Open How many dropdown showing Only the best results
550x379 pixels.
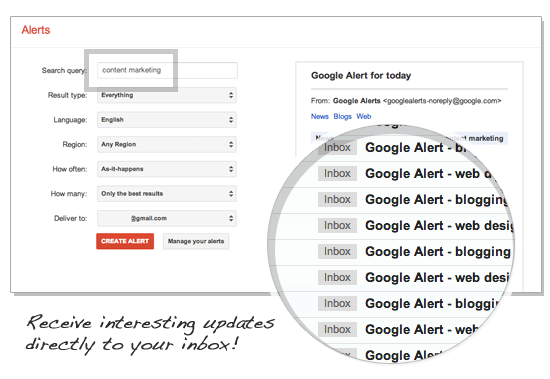pyautogui.click(x=167, y=194)
